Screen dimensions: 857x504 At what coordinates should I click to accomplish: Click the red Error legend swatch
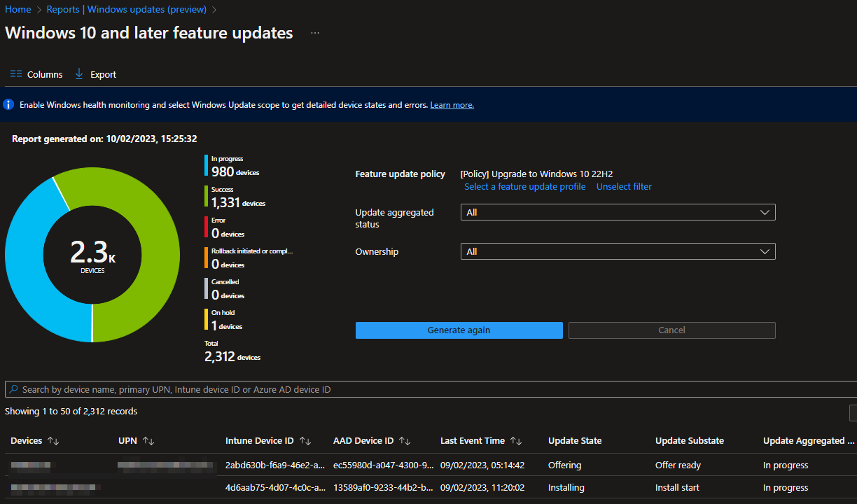(207, 227)
